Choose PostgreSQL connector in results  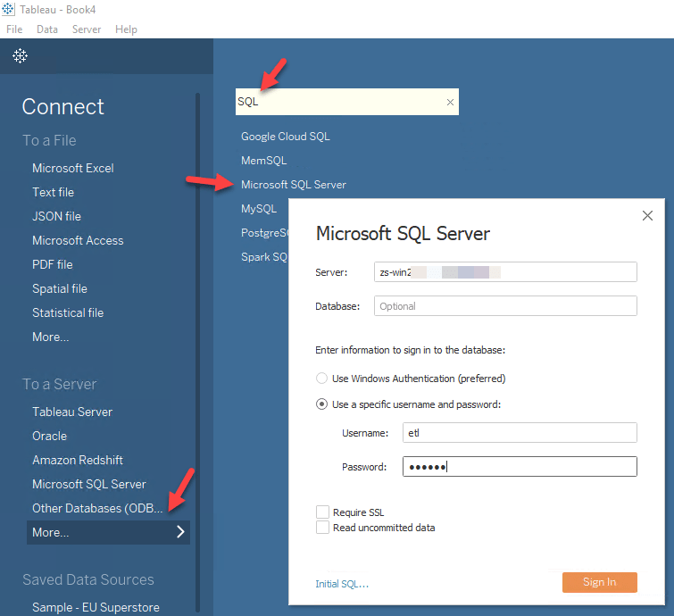[x=264, y=232]
